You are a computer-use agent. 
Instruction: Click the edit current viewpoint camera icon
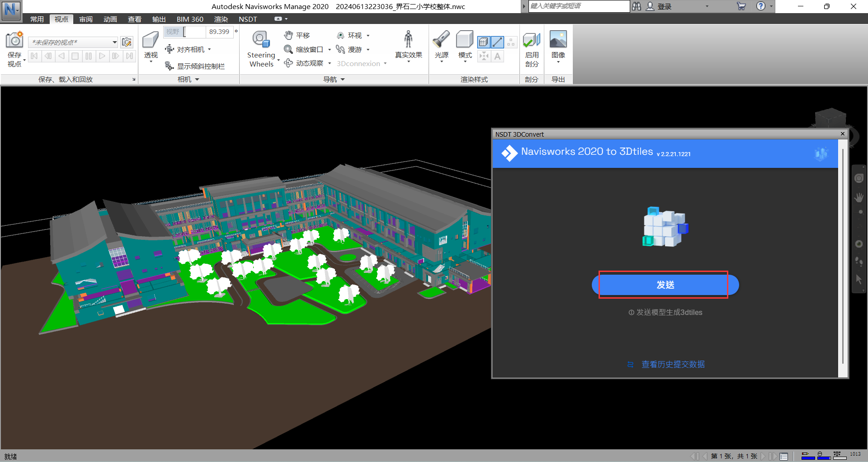point(127,42)
